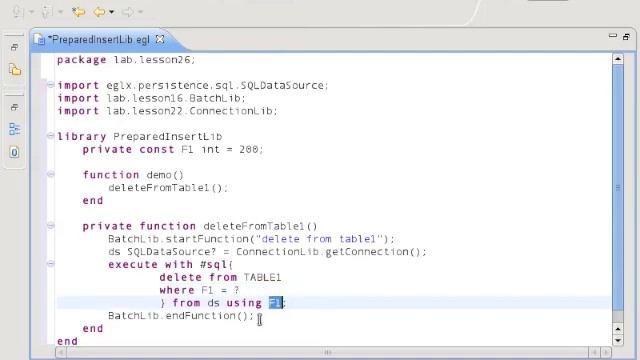This screenshot has width=640, height=360.
Task: Click the 'where F1 = ?' line
Action: pyautogui.click(x=199, y=290)
